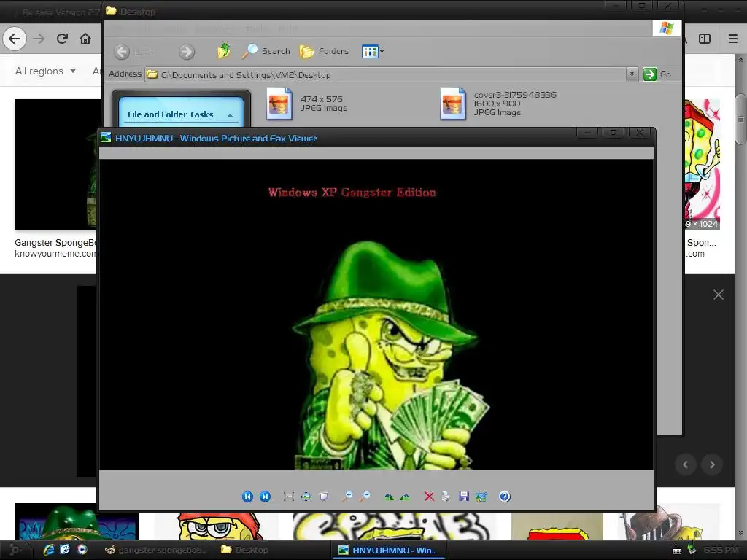This screenshot has height=560, width=747.
Task: Show next image in browser preview panel
Action: tap(712, 464)
